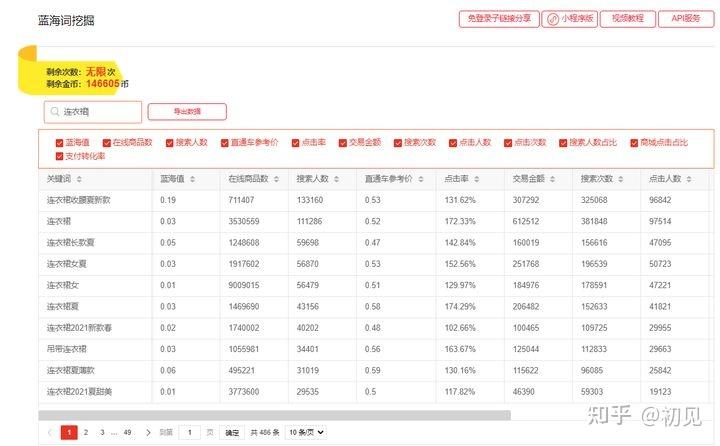Image resolution: width=720 pixels, height=446 pixels.
Task: Click keyword cell 连衣裙女夏
Action: click(67, 264)
